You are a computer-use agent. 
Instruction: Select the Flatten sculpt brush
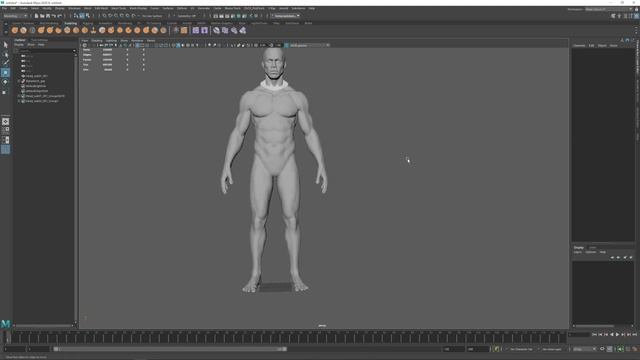click(58, 30)
